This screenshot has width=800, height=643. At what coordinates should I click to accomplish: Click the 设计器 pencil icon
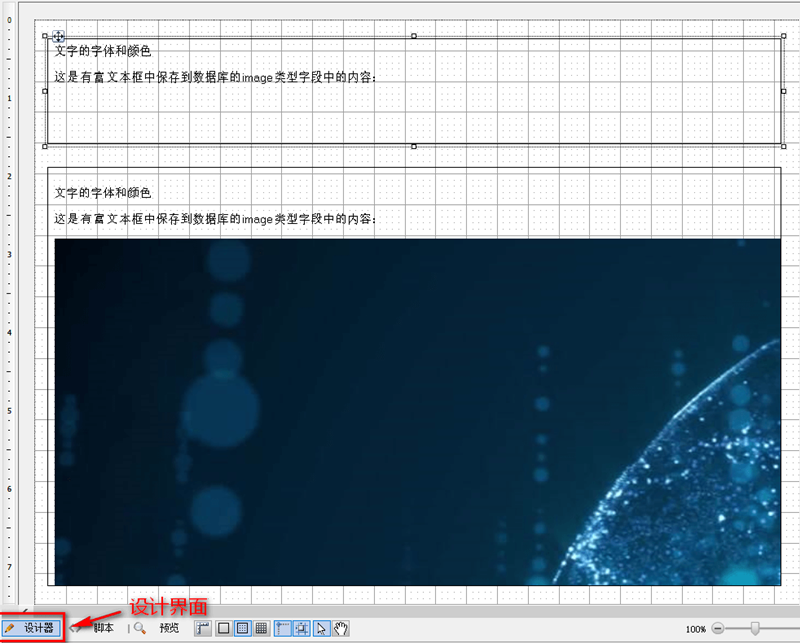(13, 628)
